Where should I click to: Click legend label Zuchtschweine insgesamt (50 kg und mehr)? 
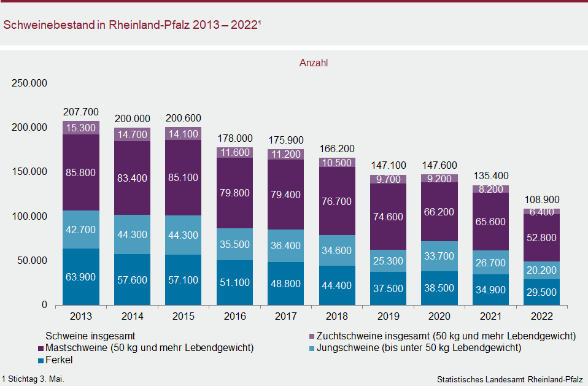[446, 336]
